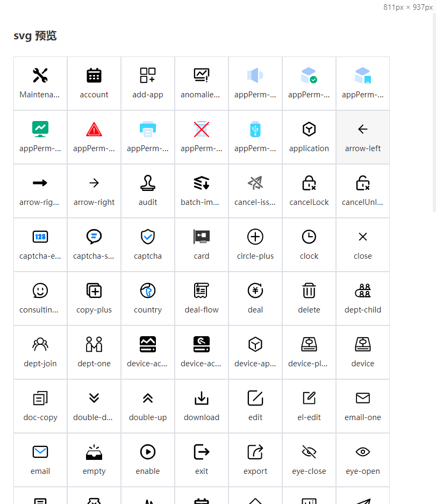Choose the bold arrow-rig... icon
436x504 pixels.
pyautogui.click(x=40, y=183)
